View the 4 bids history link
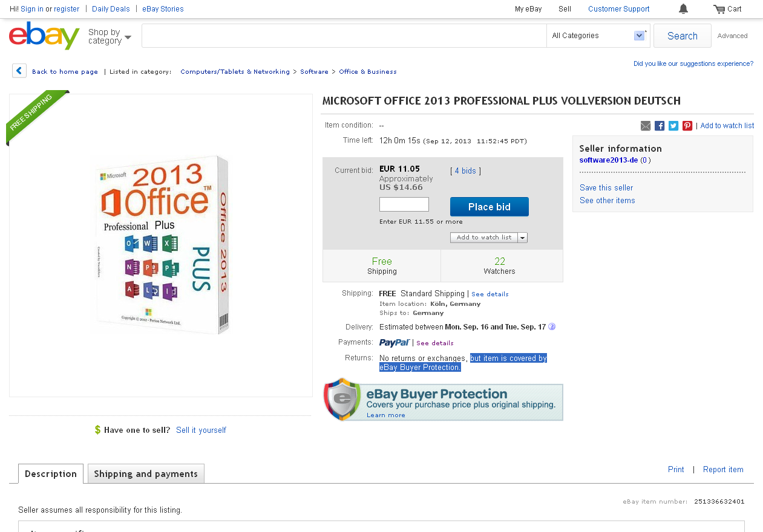 tap(465, 171)
